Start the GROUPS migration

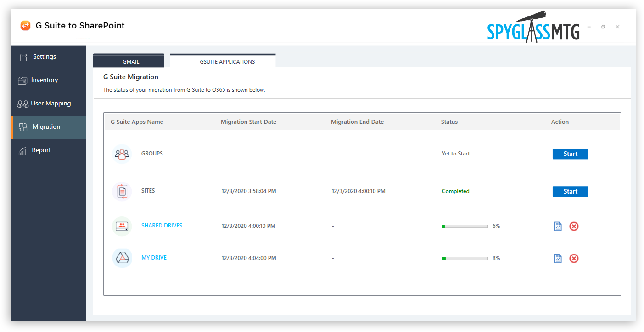point(570,154)
